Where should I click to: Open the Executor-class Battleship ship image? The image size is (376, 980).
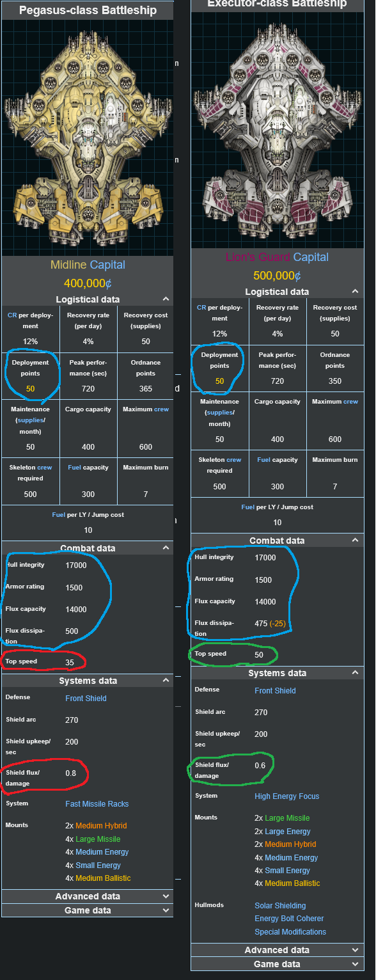point(277,130)
